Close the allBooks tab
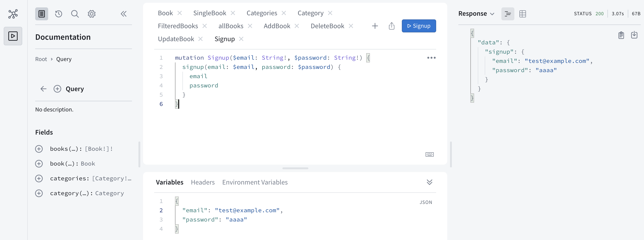The height and width of the screenshot is (240, 644). pyautogui.click(x=250, y=26)
